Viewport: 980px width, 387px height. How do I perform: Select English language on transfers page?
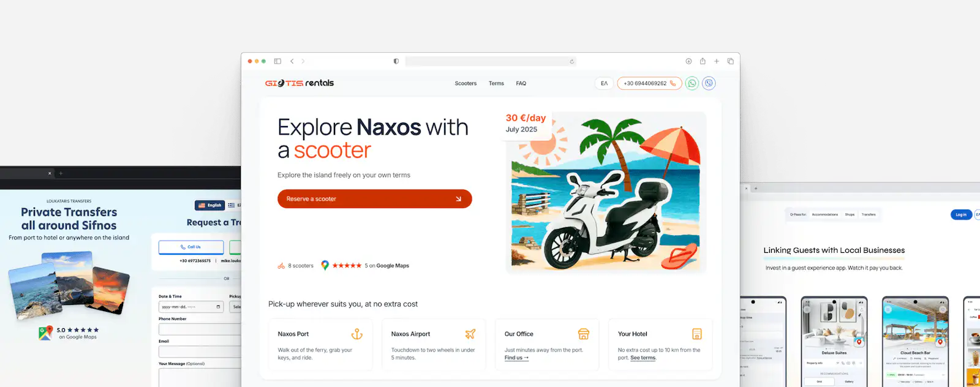click(210, 205)
